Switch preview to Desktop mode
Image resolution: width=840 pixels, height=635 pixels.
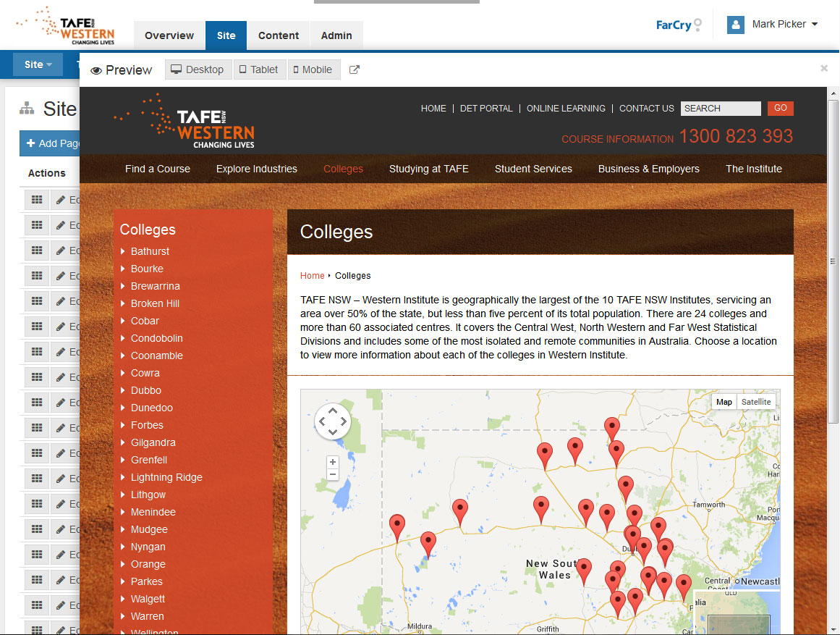198,70
